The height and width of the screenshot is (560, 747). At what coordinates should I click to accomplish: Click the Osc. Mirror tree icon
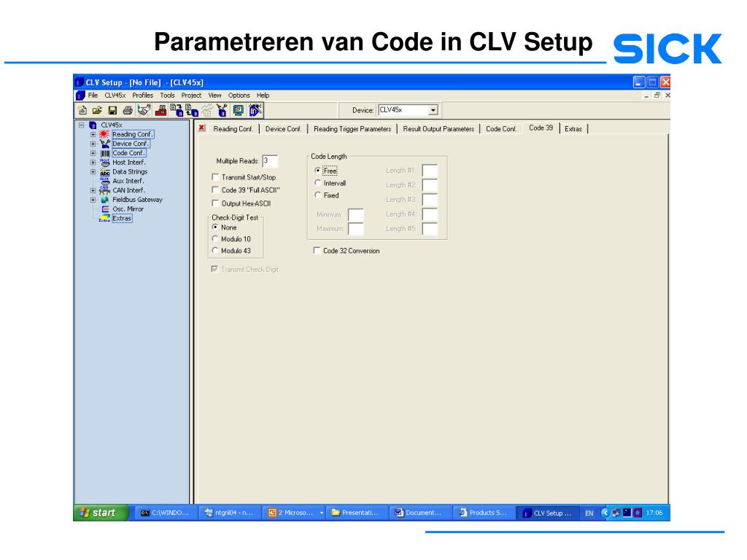click(105, 209)
